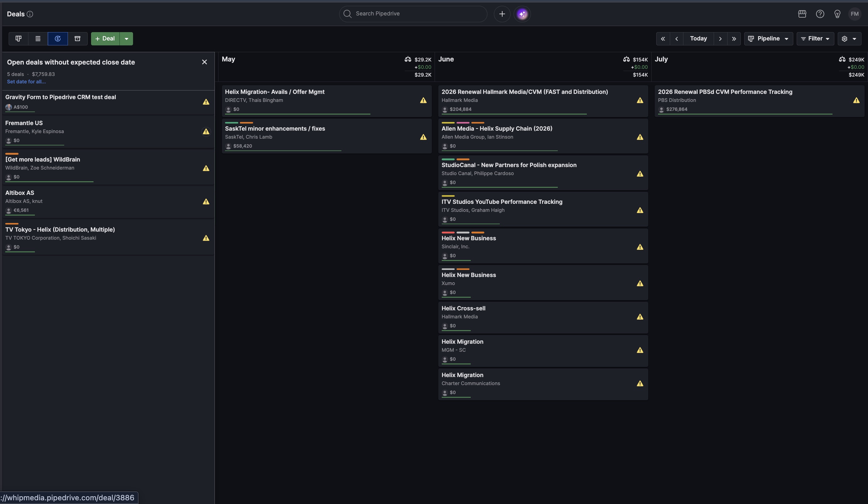Click warning icon on SaskTel minor enhancements
Screen dimensions: 868x504
423,137
